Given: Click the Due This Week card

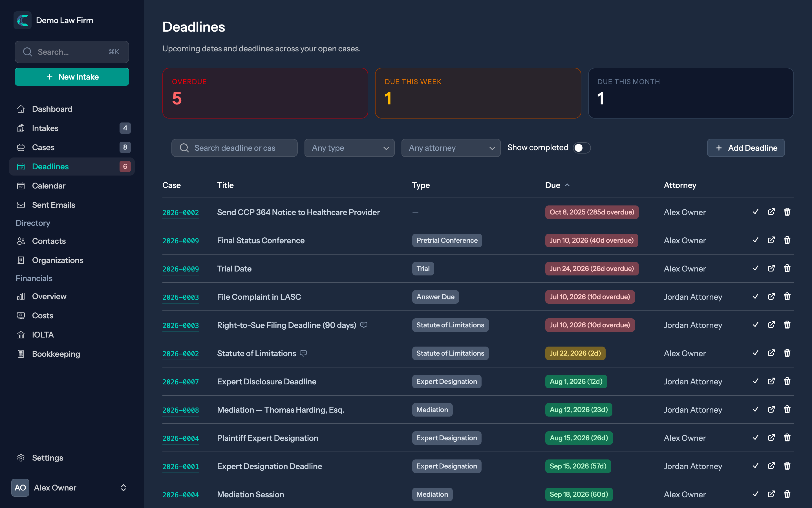Looking at the screenshot, I should coord(478,93).
